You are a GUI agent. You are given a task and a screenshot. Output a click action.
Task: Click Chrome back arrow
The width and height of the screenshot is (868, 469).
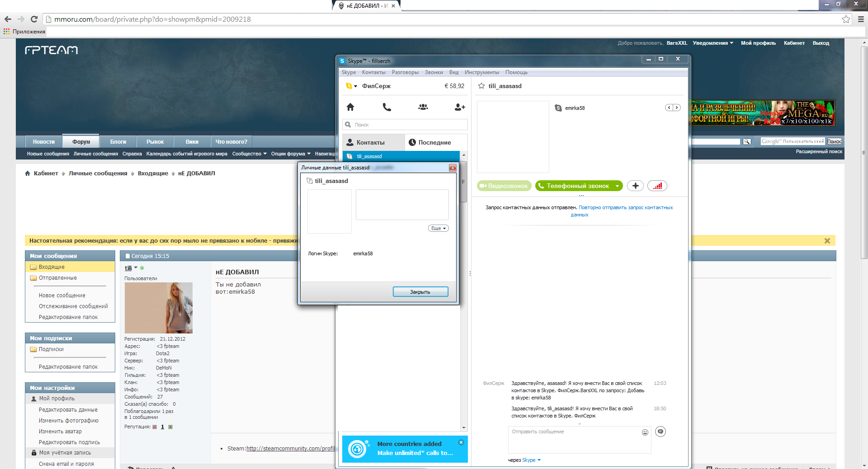(x=8, y=19)
